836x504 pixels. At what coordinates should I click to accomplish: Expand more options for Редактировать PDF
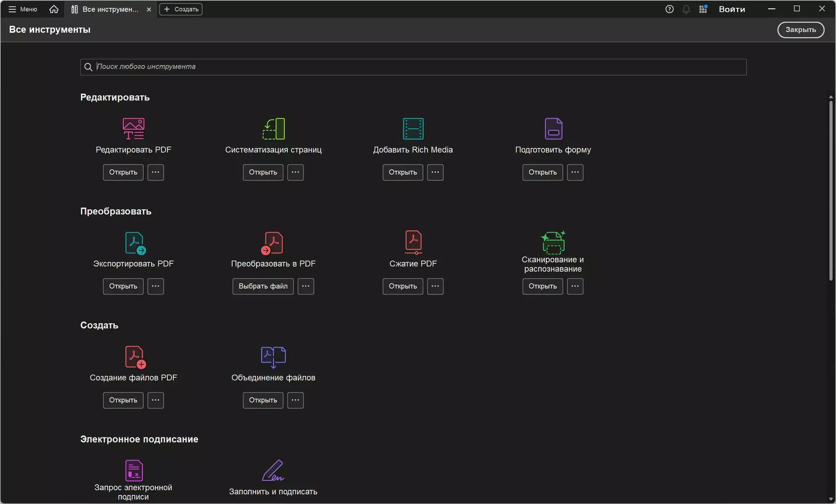[x=155, y=172]
